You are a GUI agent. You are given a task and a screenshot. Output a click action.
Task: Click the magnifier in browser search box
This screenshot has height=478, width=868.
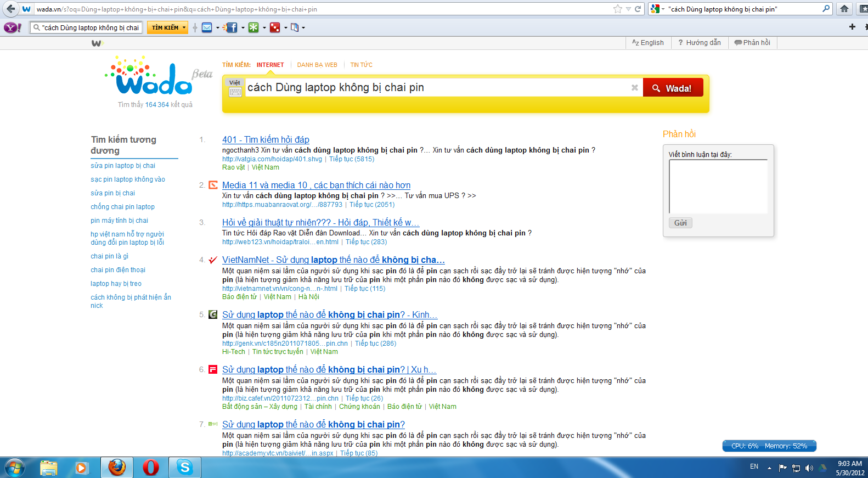[826, 9]
